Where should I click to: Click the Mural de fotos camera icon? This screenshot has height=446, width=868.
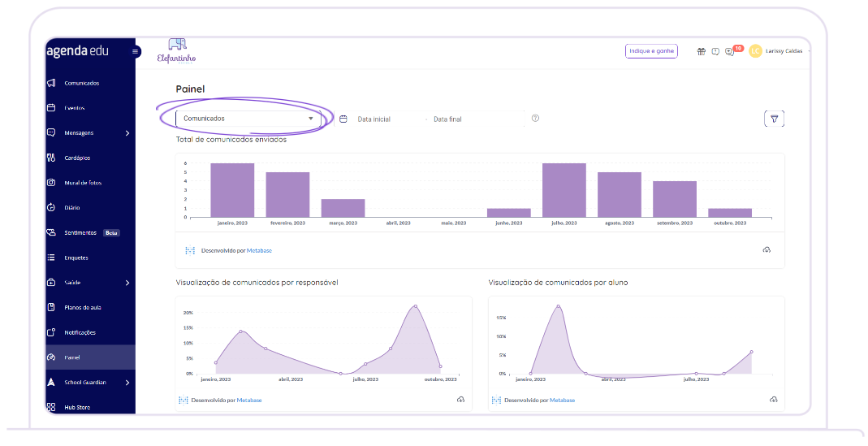(51, 183)
